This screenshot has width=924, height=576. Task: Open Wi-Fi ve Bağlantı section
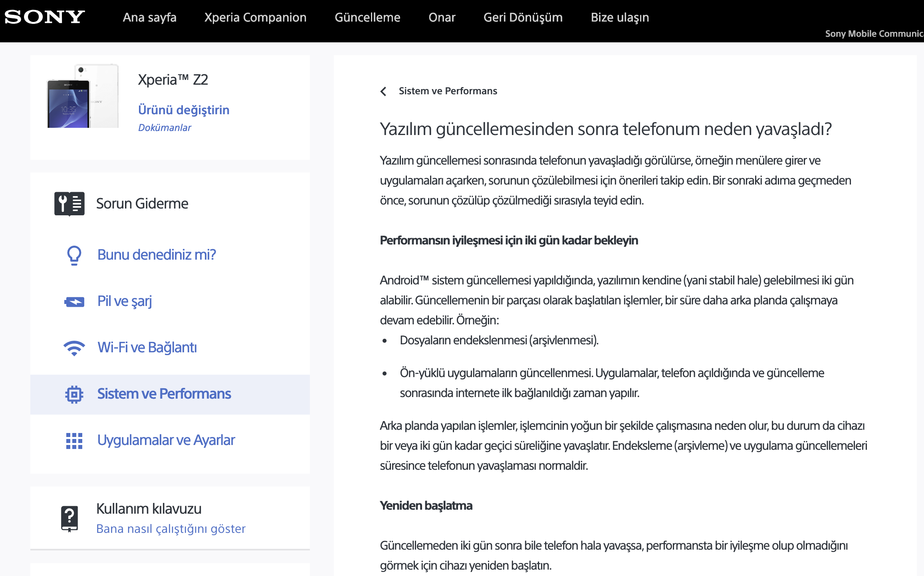click(x=147, y=347)
